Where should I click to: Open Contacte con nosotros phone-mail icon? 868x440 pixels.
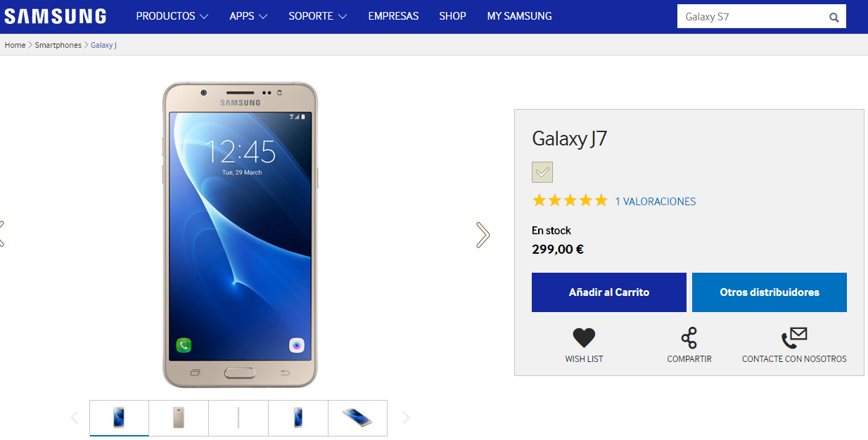[x=794, y=338]
